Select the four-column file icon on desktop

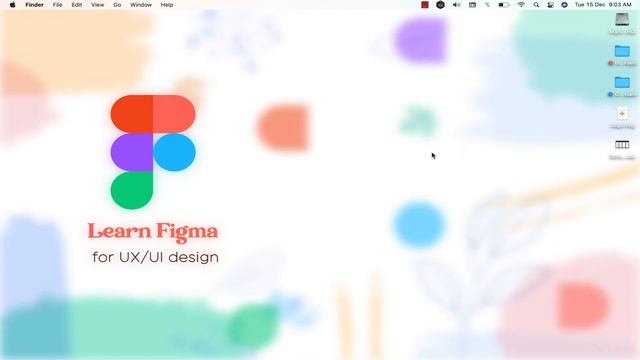click(x=622, y=144)
